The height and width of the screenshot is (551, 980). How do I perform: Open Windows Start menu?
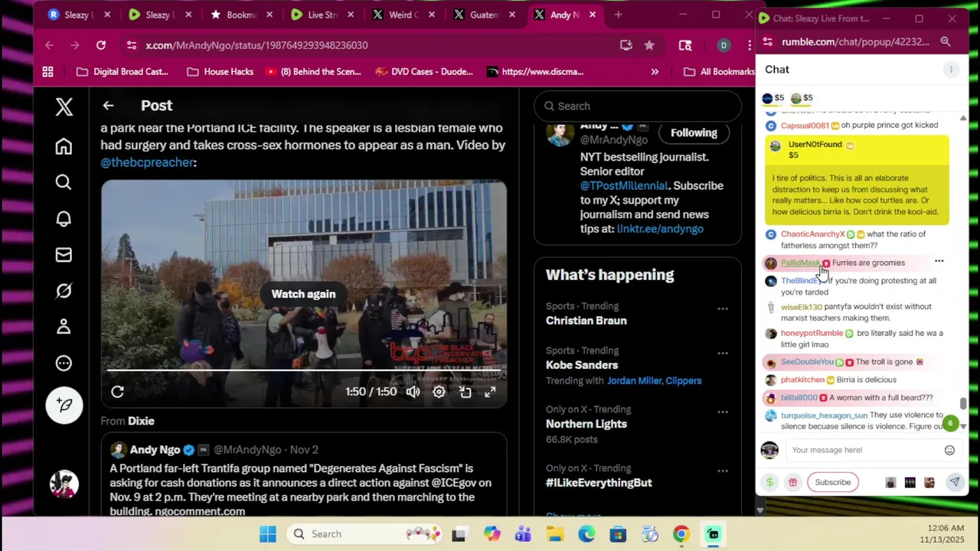267,534
